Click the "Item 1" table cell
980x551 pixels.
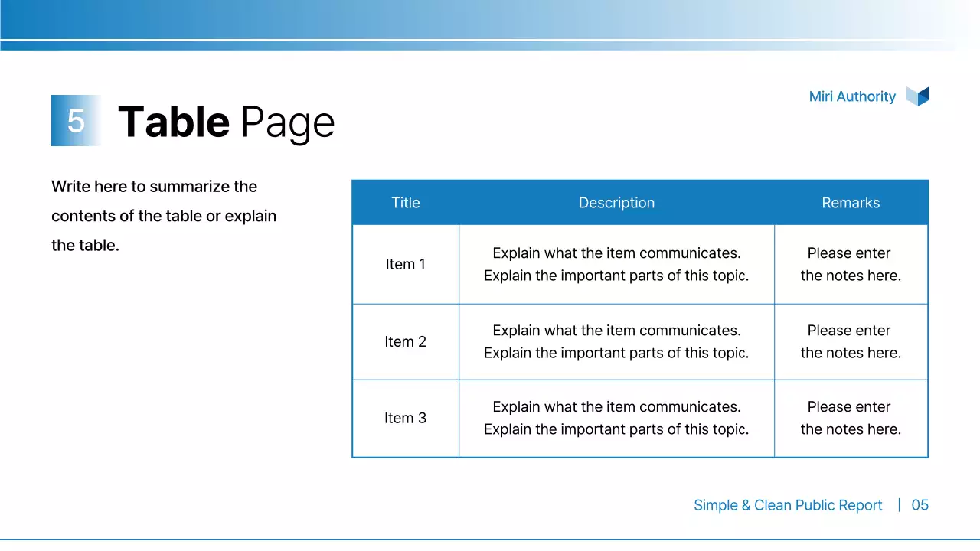pos(405,264)
